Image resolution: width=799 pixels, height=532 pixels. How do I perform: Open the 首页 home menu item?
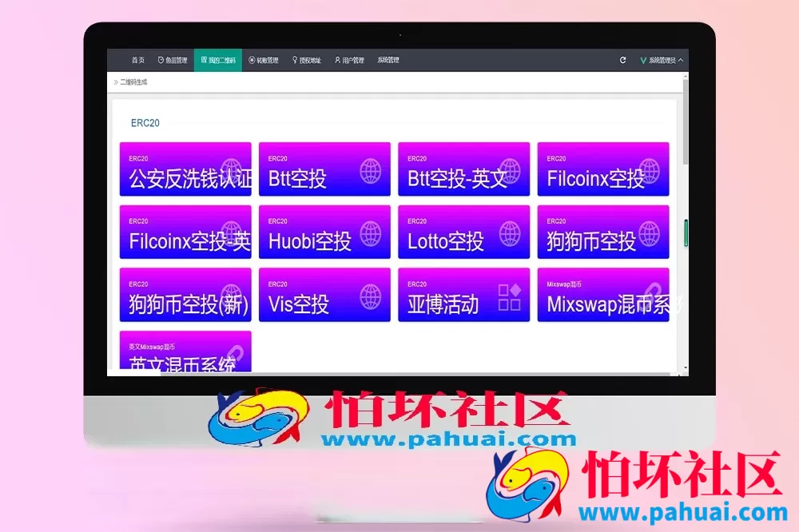click(x=138, y=60)
